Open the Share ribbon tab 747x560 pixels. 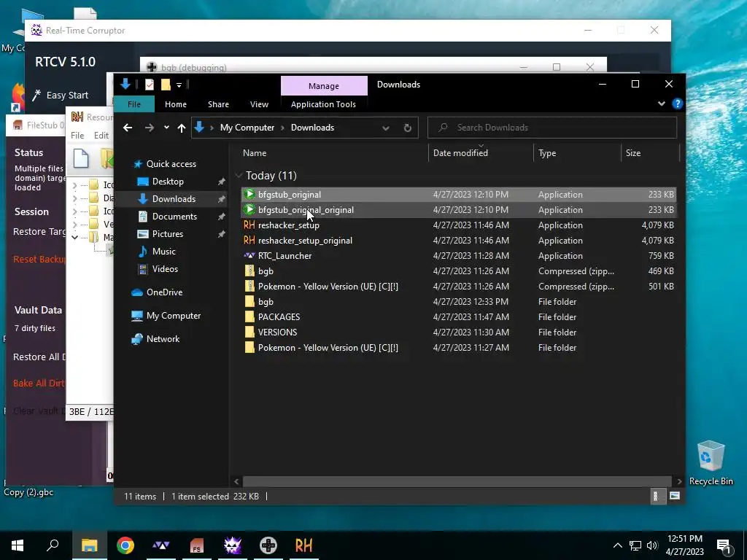218,104
